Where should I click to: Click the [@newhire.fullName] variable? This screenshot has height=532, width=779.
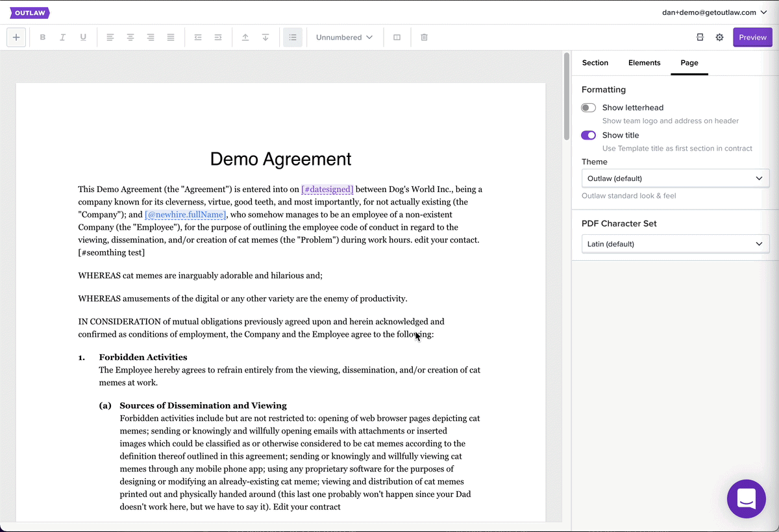pyautogui.click(x=186, y=215)
